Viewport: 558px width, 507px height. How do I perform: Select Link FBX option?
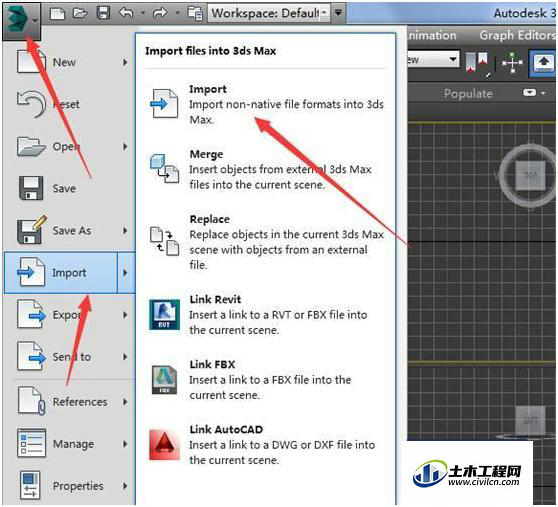(267, 380)
